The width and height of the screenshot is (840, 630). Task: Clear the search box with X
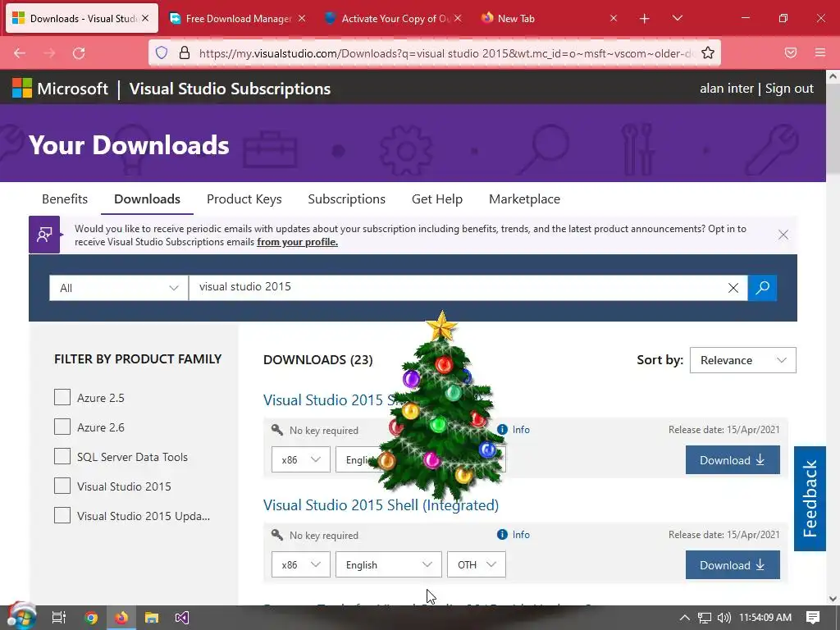733,288
